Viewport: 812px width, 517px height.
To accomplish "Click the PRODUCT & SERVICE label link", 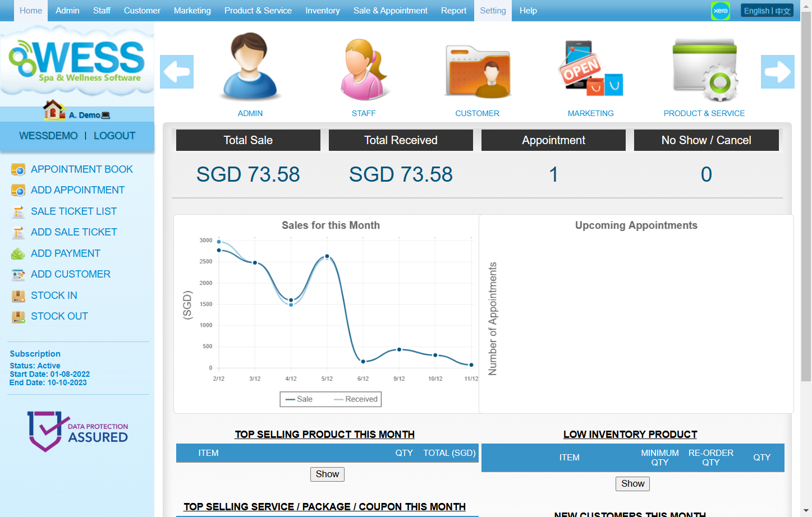I will [704, 113].
